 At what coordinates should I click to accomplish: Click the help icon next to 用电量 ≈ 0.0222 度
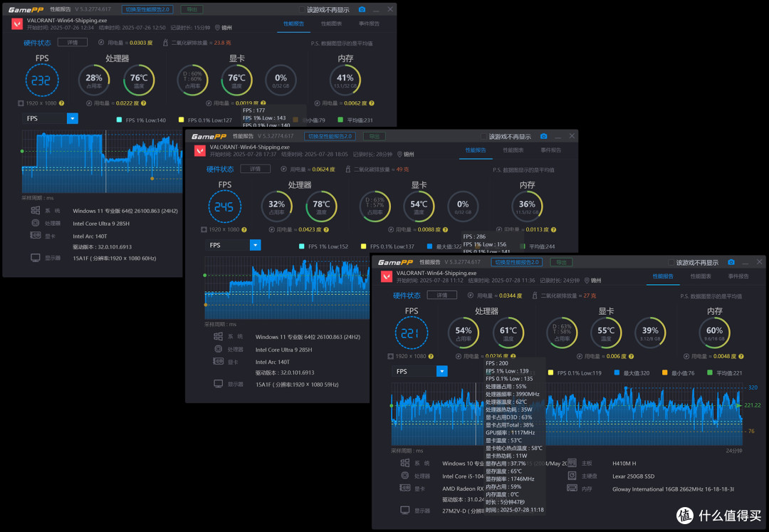(143, 103)
